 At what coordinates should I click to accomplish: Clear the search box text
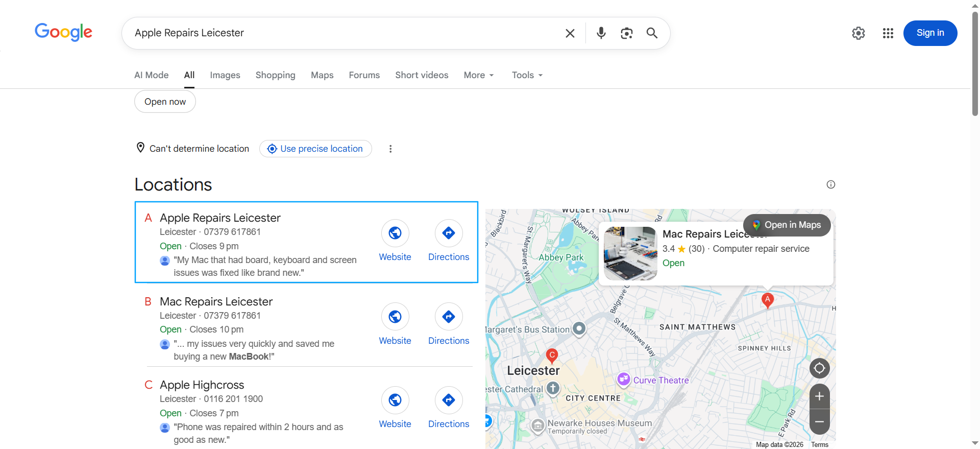[570, 33]
